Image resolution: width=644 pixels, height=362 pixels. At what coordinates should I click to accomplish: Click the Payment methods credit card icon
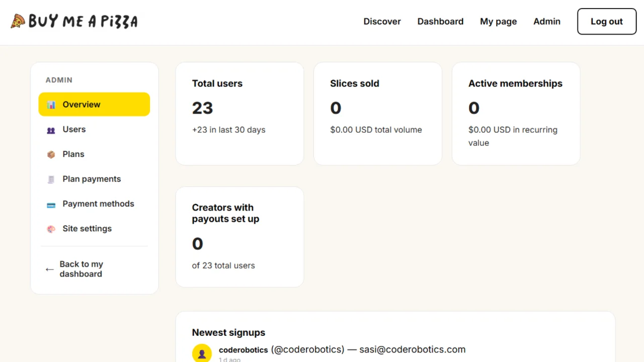coord(51,204)
